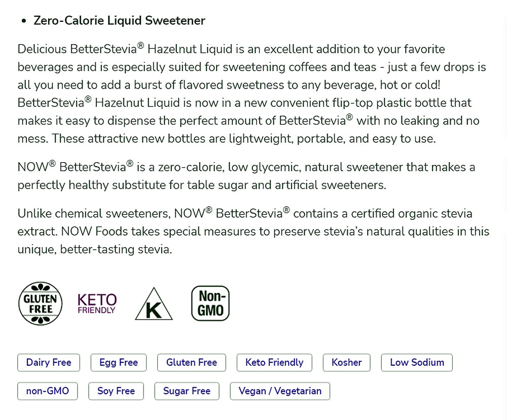
Task: Select the Low Sodium tag
Action: 417,363
